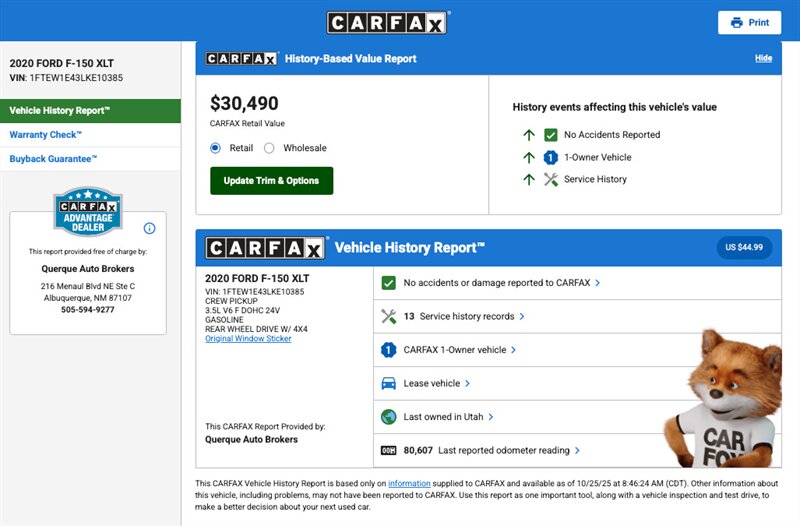Open the Original Window Sticker link
This screenshot has height=526, width=800.
click(248, 339)
